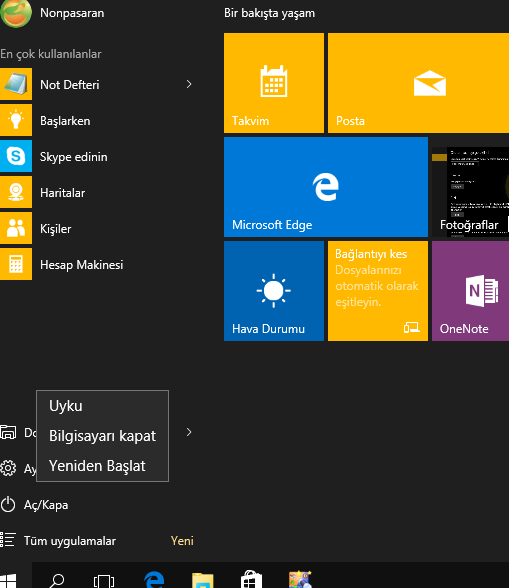Open the Hesap Makinesi calculator icon
This screenshot has height=588, width=509.
click(16, 264)
